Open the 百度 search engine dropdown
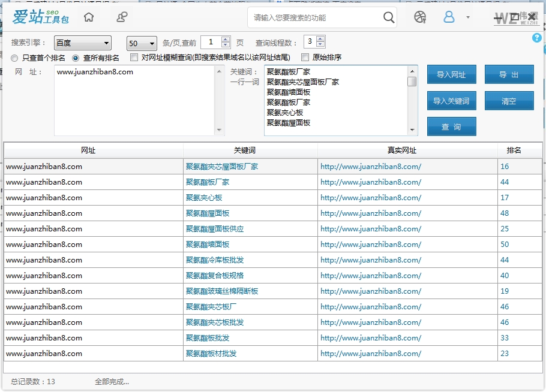 pos(82,42)
